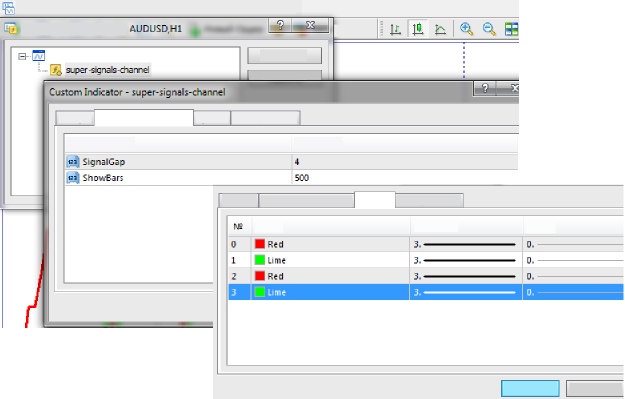Viewport: 625px width, 399px height.
Task: Click the highlighted blue button at the bottom
Action: (x=530, y=389)
